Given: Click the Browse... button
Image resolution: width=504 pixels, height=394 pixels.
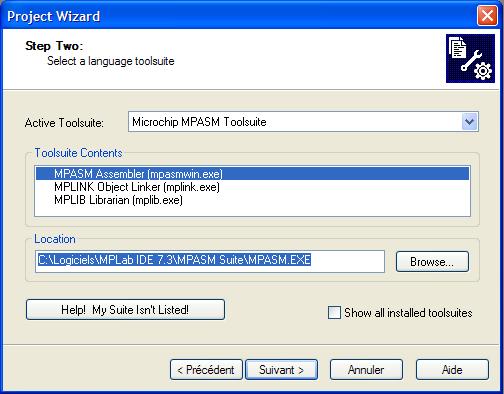Looking at the screenshot, I should [x=432, y=262].
